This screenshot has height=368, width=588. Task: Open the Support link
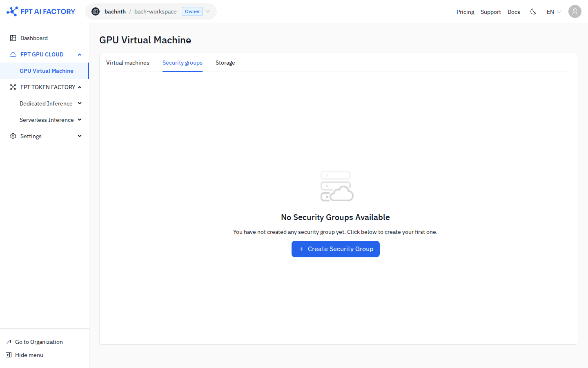(491, 12)
